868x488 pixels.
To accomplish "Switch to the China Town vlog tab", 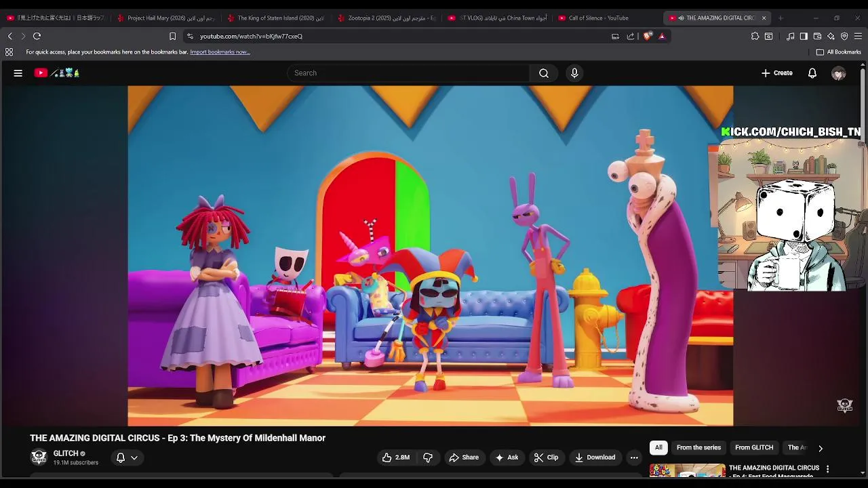I will tap(497, 18).
